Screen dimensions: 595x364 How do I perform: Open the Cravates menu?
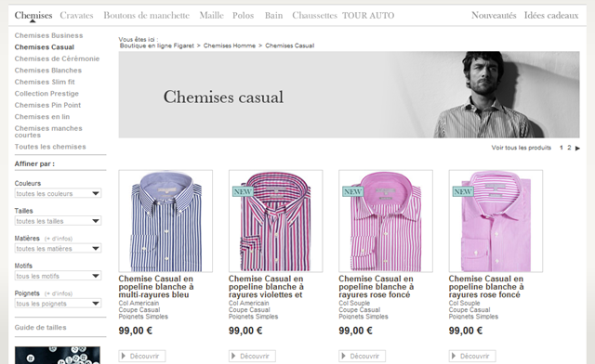click(76, 16)
